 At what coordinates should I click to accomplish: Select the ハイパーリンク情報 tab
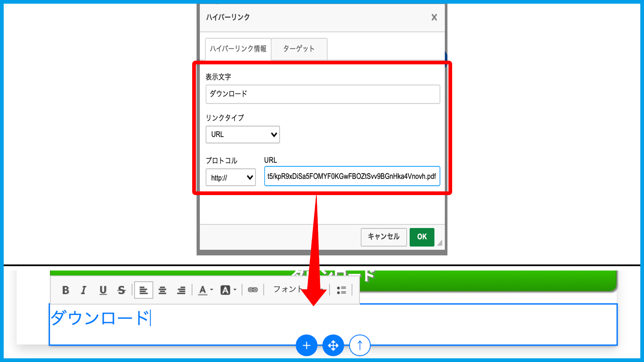[238, 49]
